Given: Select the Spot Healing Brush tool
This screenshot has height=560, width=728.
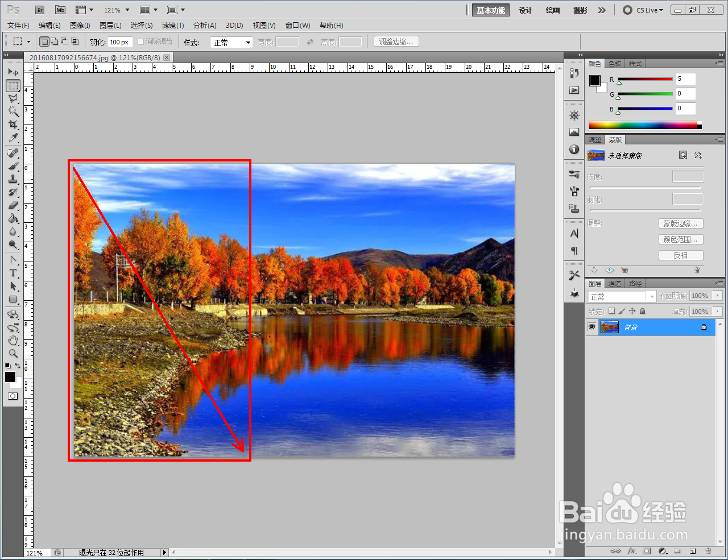Looking at the screenshot, I should coord(13,153).
